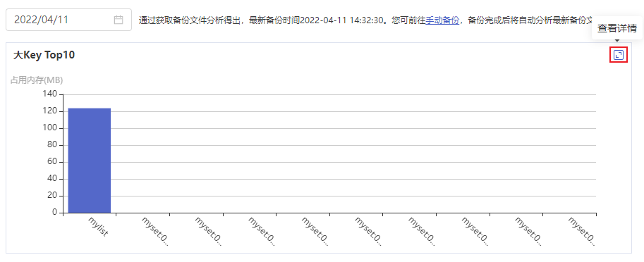Click the 120 y-axis label
The width and height of the screenshot is (644, 262).
click(x=51, y=111)
